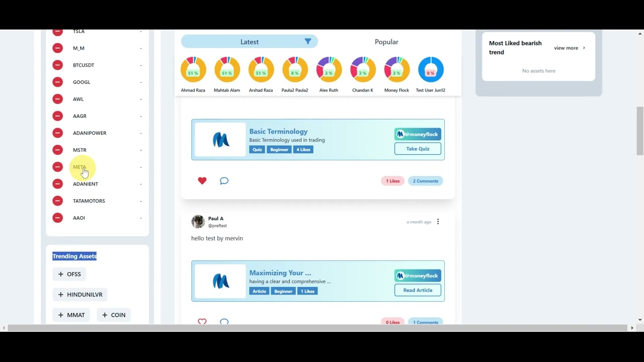Screen dimensions: 644x362
Task: Click the Quiz tag on Basic Terminology
Action: [257, 149]
